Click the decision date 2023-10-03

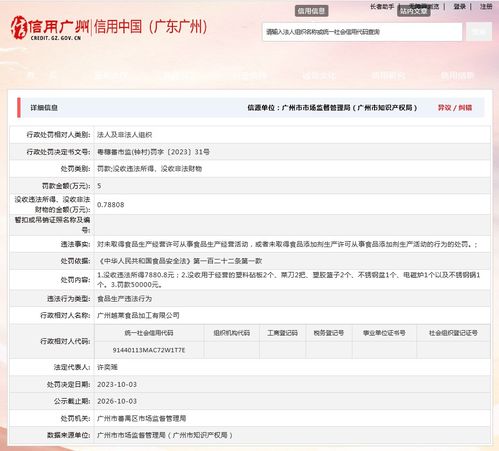coord(117,384)
